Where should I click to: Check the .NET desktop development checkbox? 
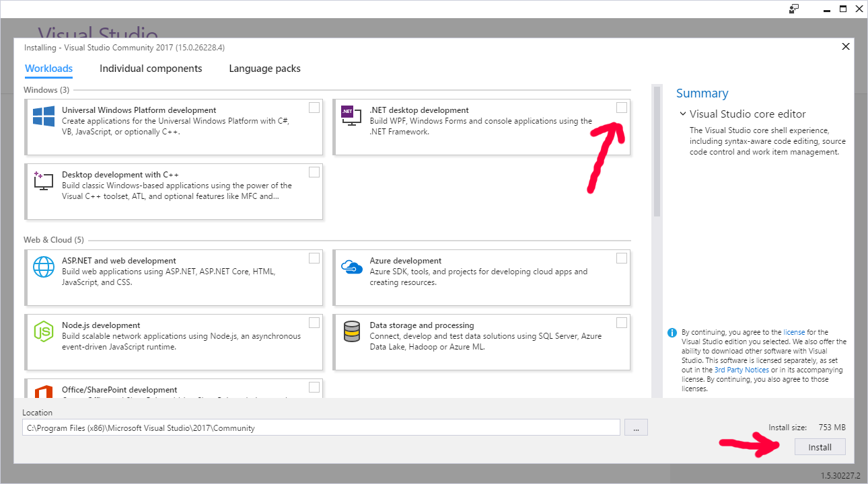click(621, 107)
